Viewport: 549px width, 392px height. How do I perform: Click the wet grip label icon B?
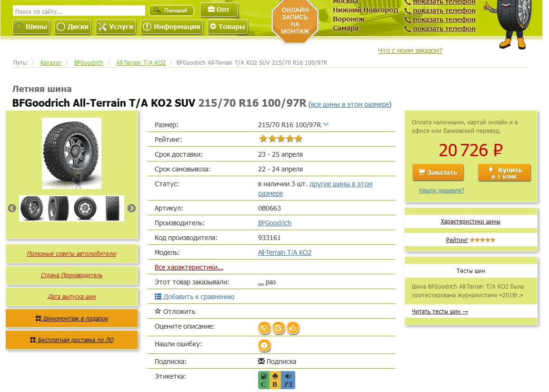click(x=275, y=381)
